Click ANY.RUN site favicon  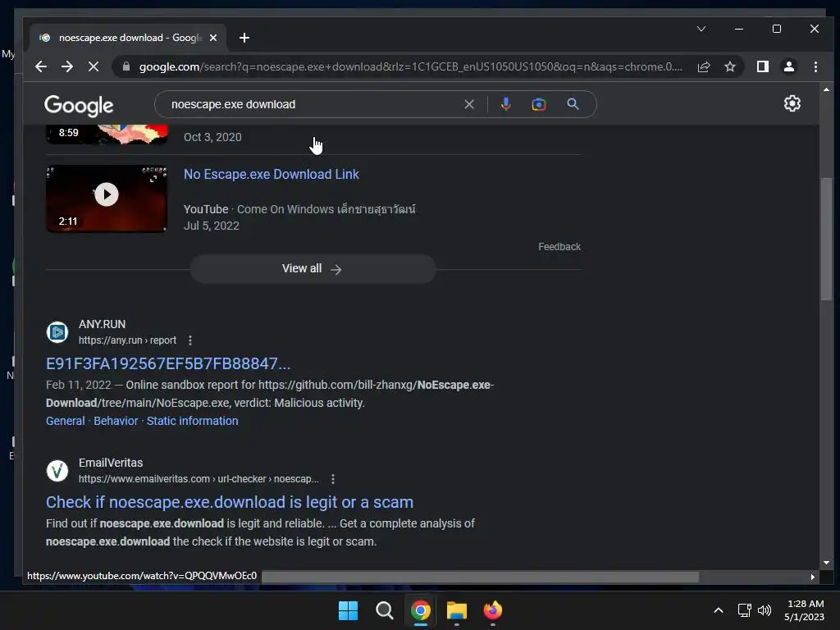coord(57,332)
